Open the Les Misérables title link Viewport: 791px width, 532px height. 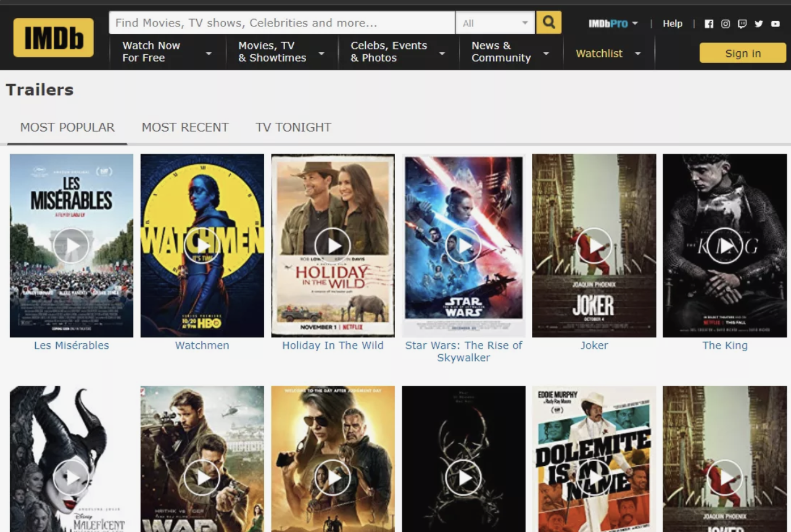(x=72, y=346)
